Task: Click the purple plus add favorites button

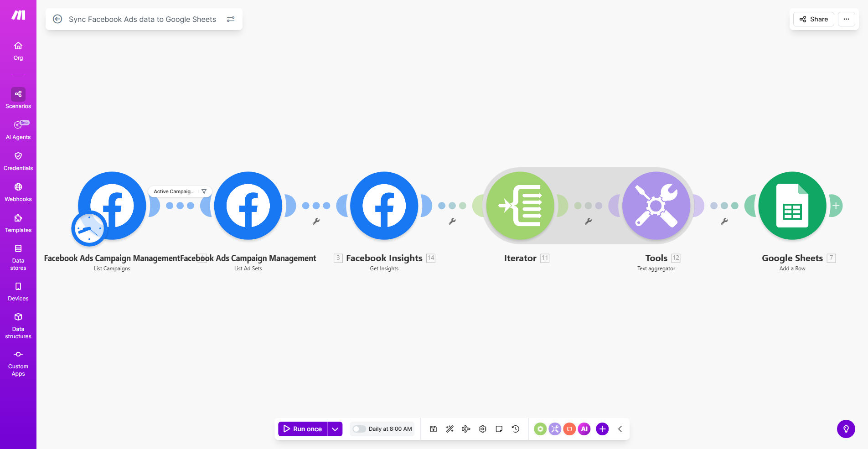Action: 602,429
